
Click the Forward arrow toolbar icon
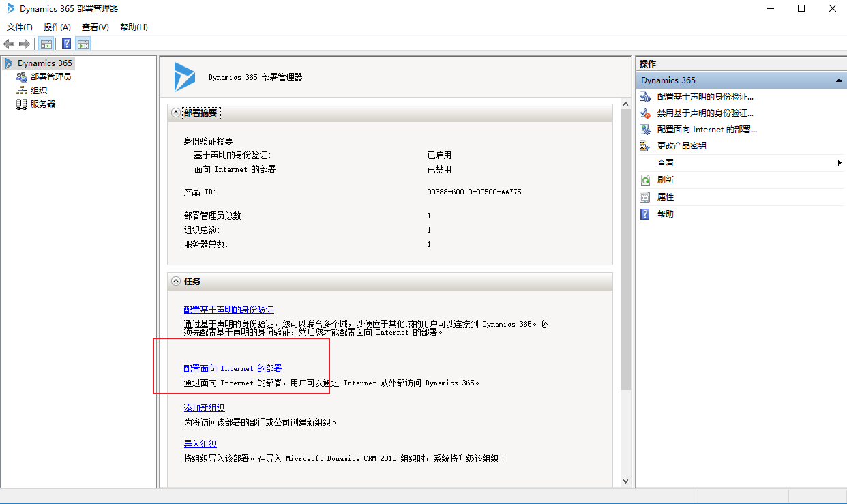[25, 44]
